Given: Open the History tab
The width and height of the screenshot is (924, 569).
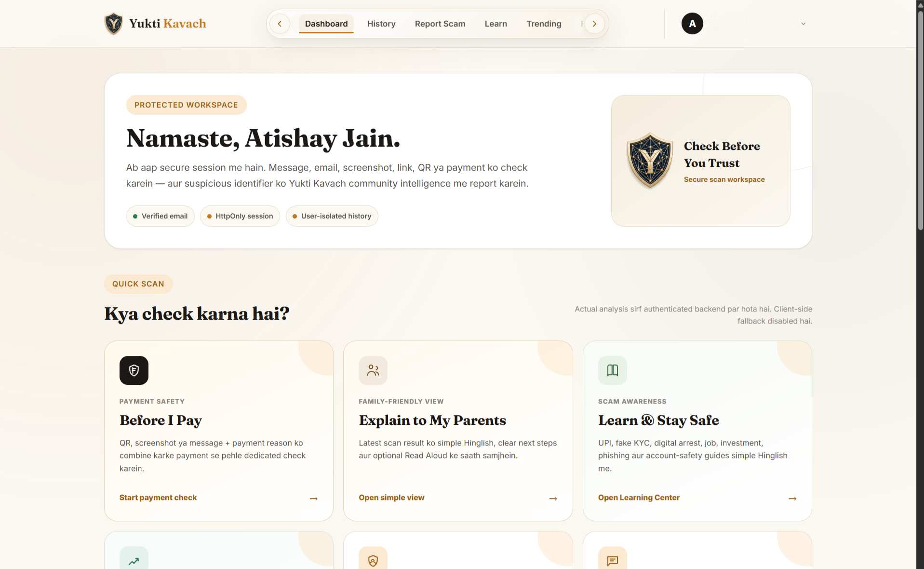Looking at the screenshot, I should pos(381,24).
